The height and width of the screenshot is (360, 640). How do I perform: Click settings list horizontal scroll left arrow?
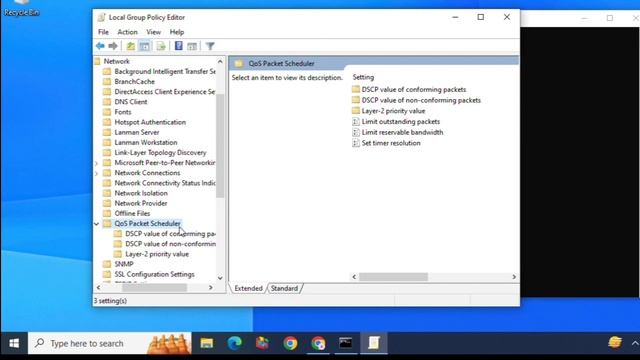click(354, 277)
